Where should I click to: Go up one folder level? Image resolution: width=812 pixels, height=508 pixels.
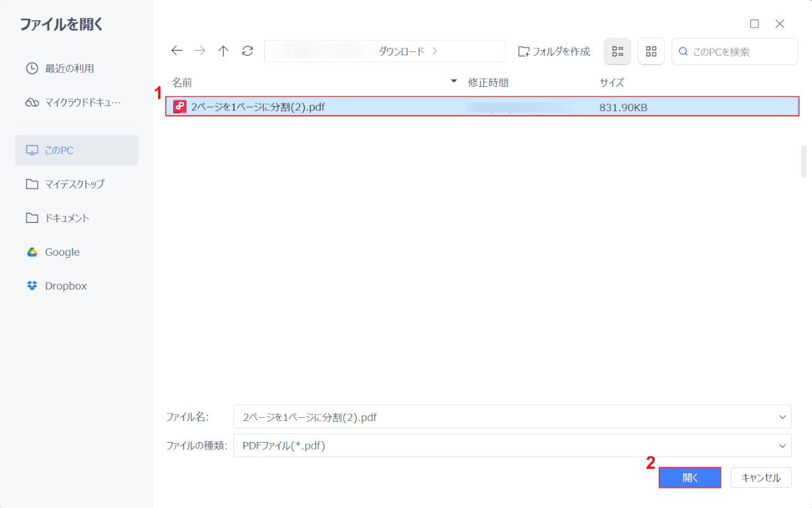223,51
